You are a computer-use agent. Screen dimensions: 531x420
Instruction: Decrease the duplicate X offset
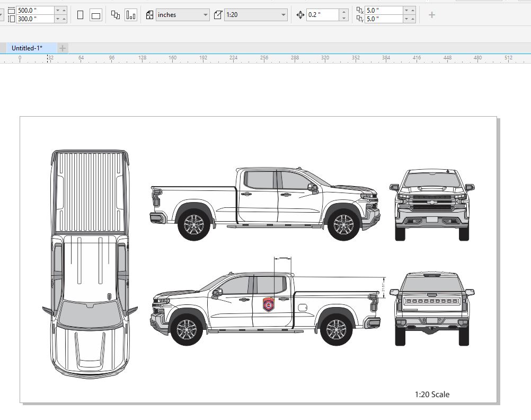point(406,11)
